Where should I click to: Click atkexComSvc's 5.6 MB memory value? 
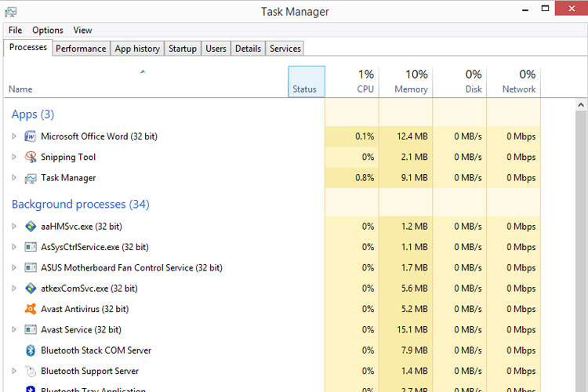[x=415, y=288]
